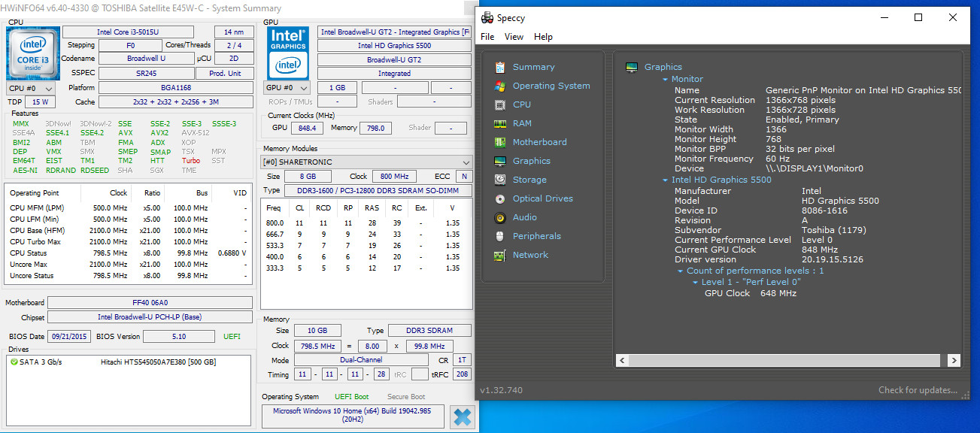The width and height of the screenshot is (980, 433).
Task: Select the Peripherals mouse icon
Action: [x=500, y=236]
